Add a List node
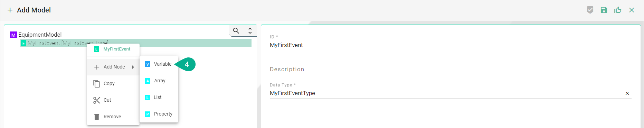The width and height of the screenshot is (644, 128). click(x=159, y=97)
